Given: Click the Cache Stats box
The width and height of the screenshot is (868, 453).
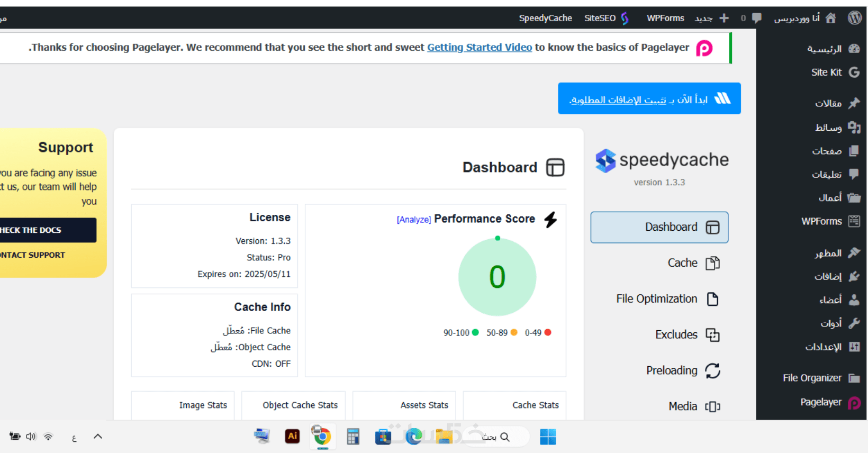Looking at the screenshot, I should 515,405.
